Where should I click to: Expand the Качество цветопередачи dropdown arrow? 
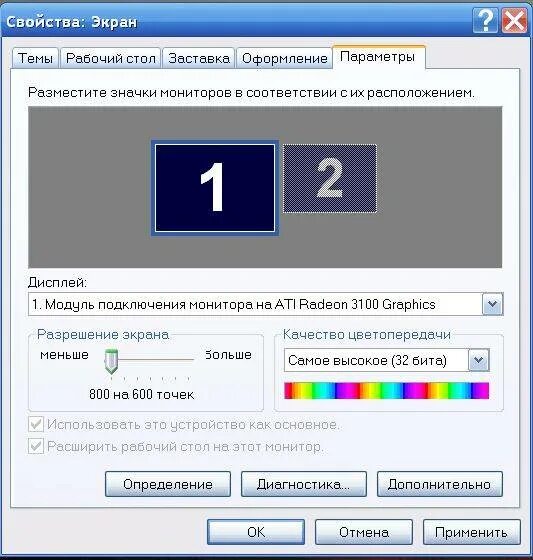tap(479, 360)
